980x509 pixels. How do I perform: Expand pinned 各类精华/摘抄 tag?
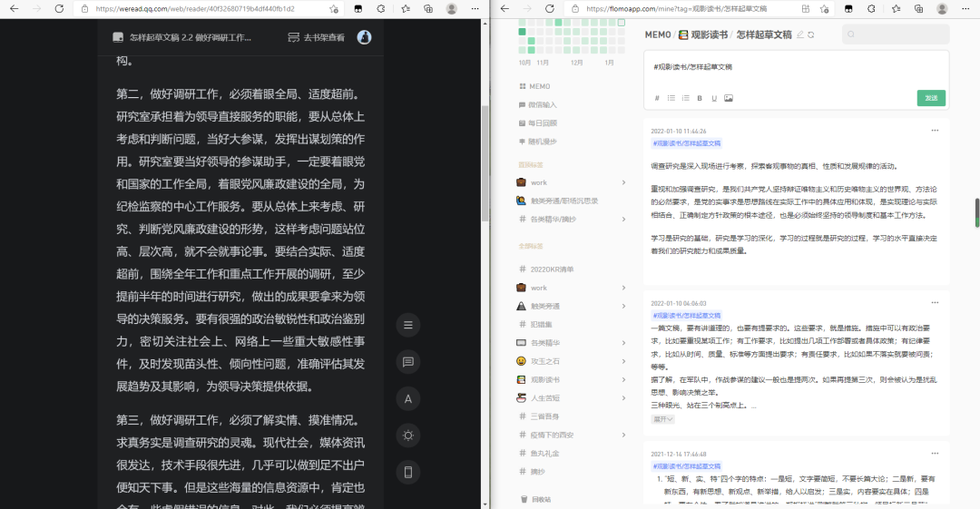tap(623, 220)
